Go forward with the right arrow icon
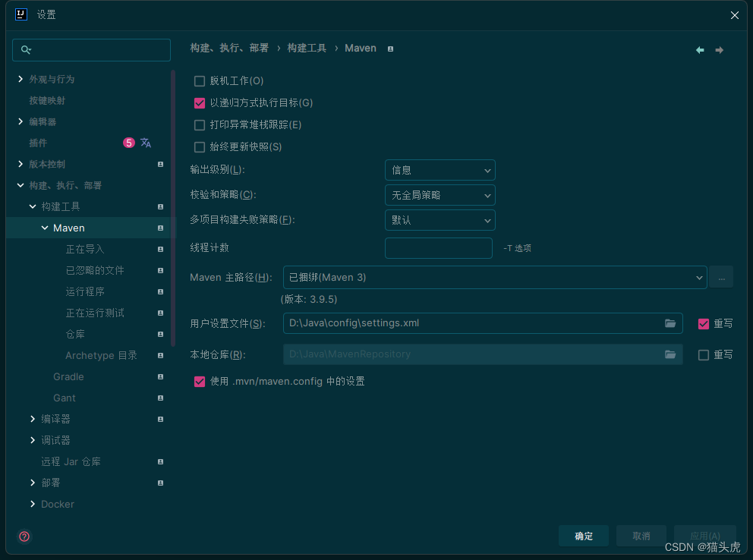Viewport: 753px width, 560px height. tap(719, 50)
